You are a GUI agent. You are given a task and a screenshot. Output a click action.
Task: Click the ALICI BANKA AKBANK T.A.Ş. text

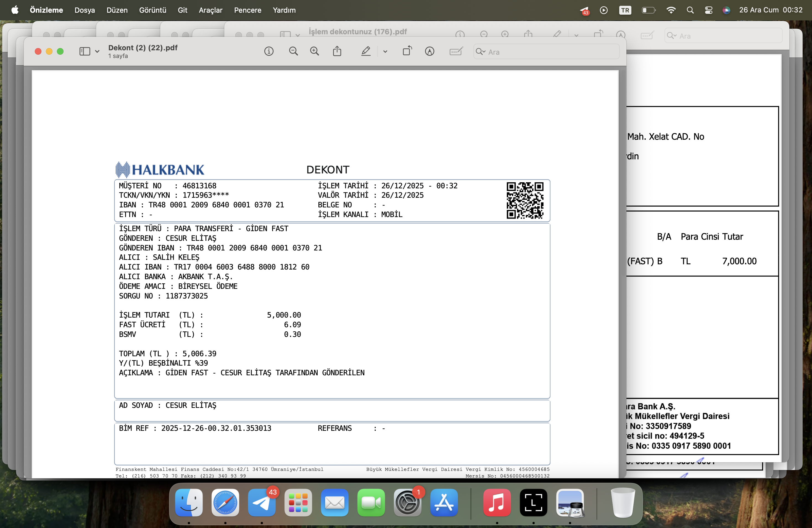point(176,277)
